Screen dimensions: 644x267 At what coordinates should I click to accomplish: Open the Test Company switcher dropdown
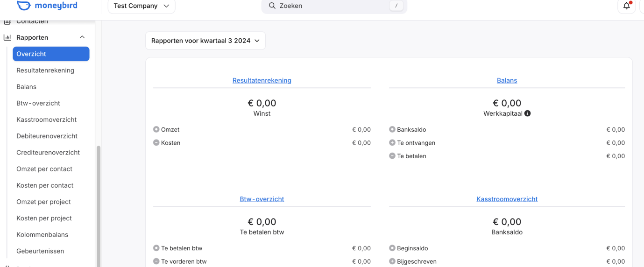[x=142, y=6]
